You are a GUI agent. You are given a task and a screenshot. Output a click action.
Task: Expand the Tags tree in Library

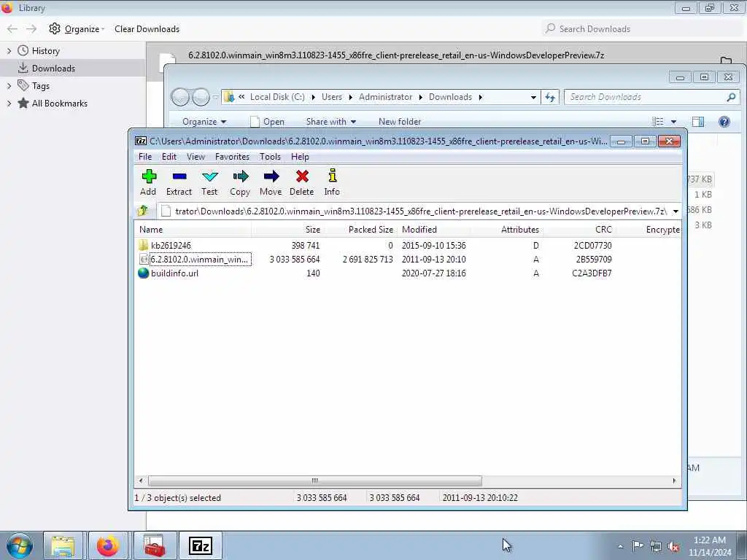(9, 86)
